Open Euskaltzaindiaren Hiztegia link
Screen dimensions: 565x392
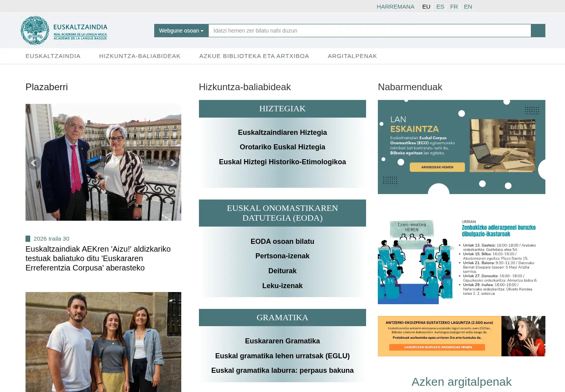click(282, 132)
